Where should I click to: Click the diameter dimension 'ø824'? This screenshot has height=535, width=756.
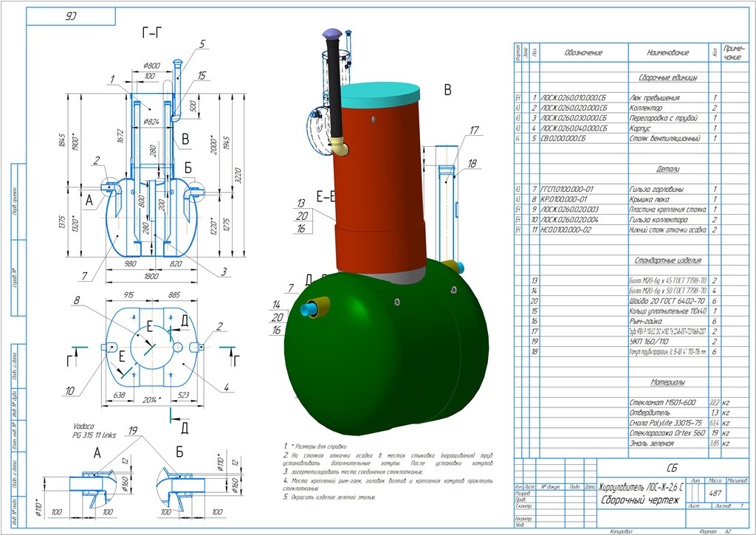(151, 122)
